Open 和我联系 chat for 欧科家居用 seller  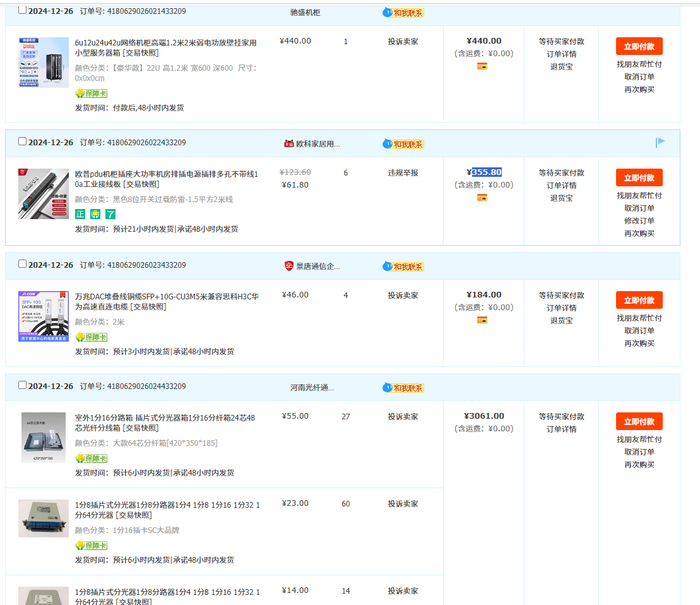point(403,144)
